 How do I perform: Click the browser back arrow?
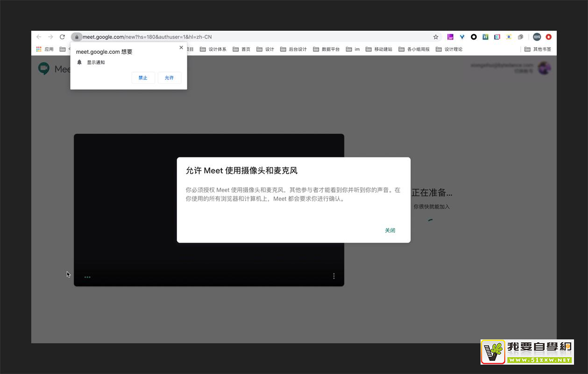[x=39, y=37]
